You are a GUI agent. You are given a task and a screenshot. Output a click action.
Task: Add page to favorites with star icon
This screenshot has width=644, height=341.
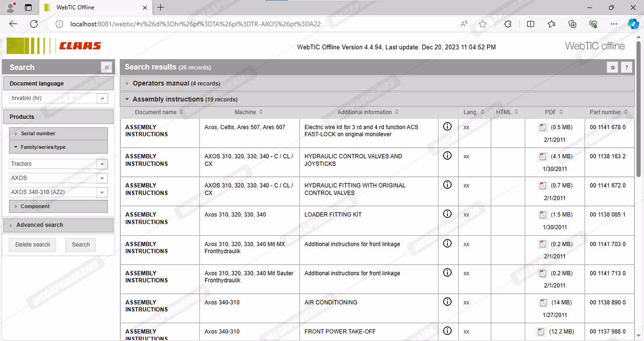tap(482, 24)
